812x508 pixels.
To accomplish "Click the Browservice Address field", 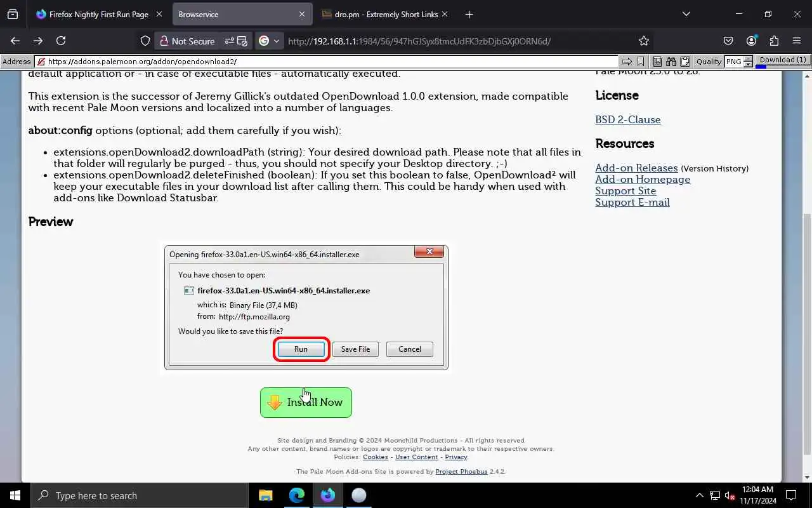I will coord(327,62).
